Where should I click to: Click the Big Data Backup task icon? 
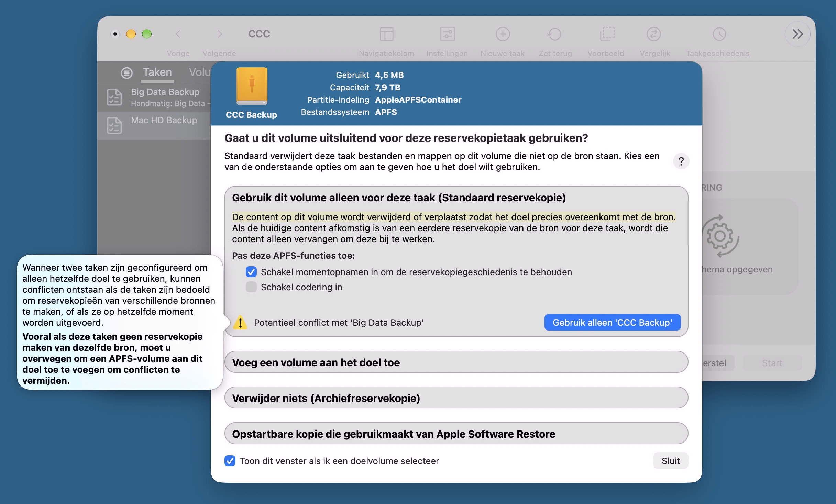point(114,97)
